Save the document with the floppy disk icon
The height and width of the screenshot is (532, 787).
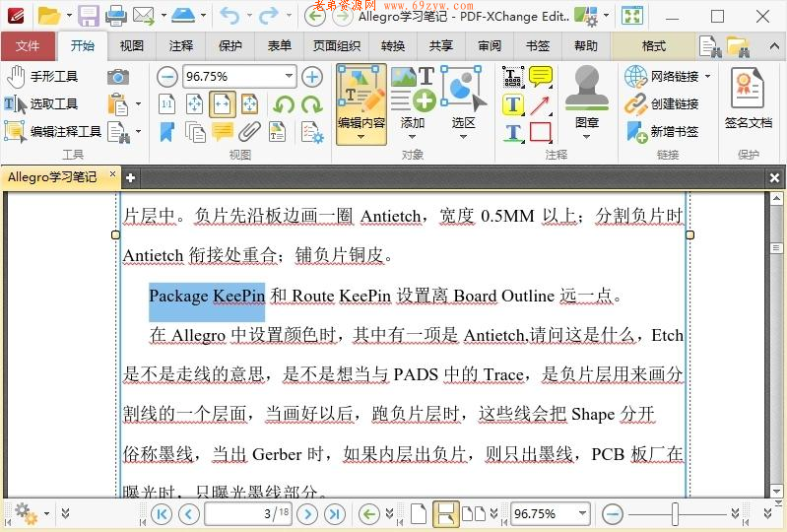pyautogui.click(x=89, y=16)
